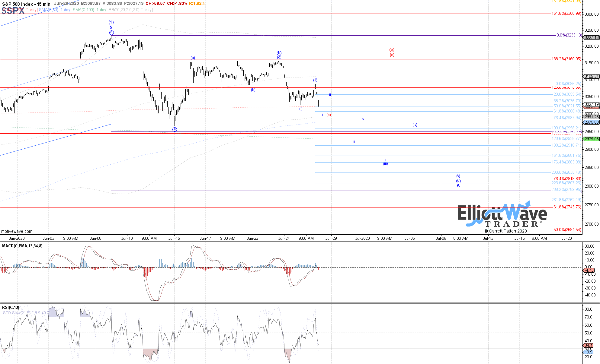Click the red circled b projection label
Image resolution: width=600 pixels, height=364 pixels.
coord(392,50)
